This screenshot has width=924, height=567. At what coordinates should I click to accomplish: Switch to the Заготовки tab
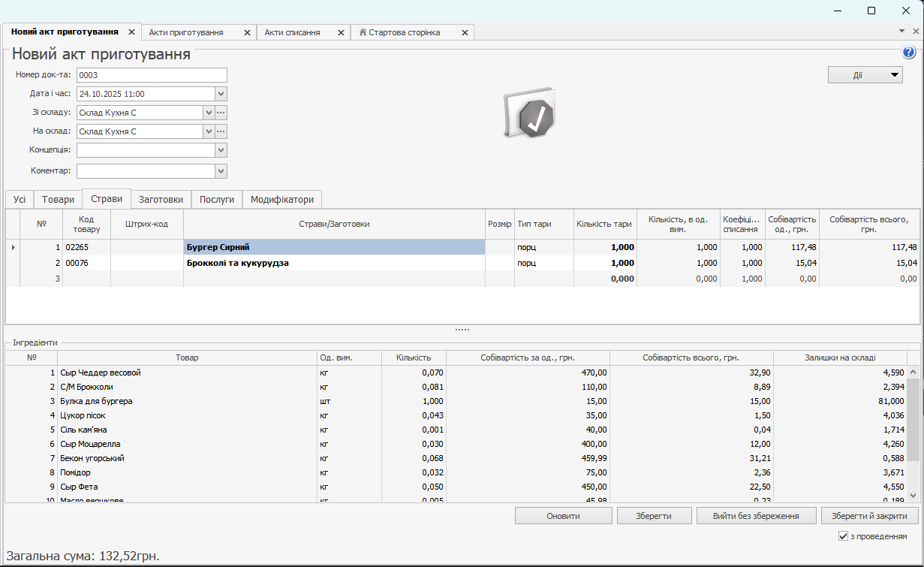point(161,200)
